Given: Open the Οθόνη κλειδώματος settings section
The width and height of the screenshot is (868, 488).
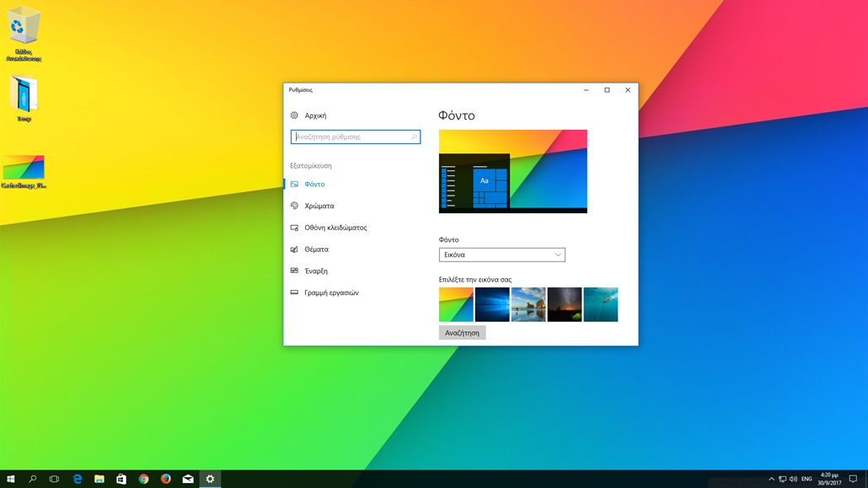Looking at the screenshot, I should coord(333,227).
